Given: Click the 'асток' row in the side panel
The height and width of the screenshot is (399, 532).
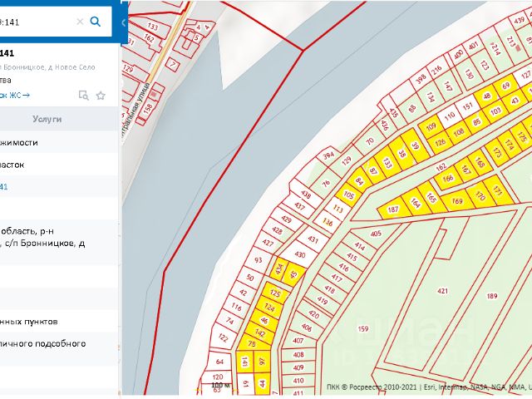Looking at the screenshot, I should click(x=59, y=165).
